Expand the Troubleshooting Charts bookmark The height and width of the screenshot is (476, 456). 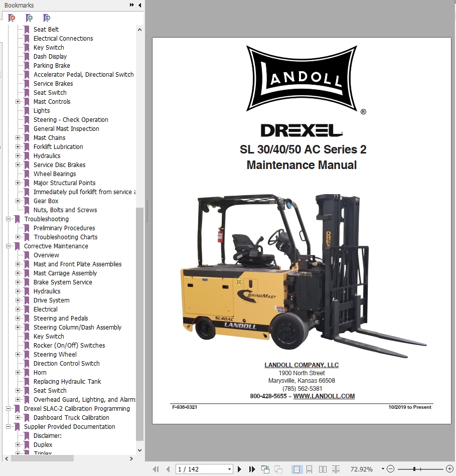point(18,237)
